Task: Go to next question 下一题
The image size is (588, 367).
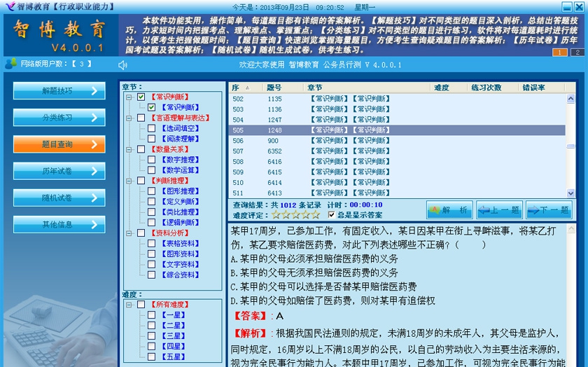Action: coord(549,210)
